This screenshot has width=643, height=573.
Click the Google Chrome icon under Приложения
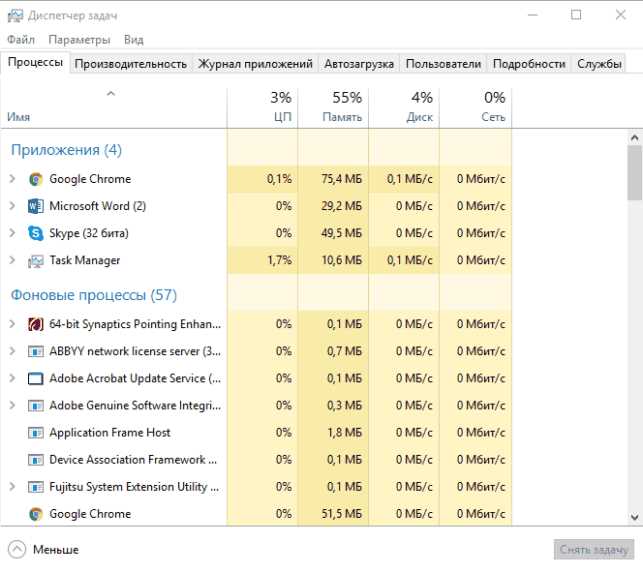36,179
